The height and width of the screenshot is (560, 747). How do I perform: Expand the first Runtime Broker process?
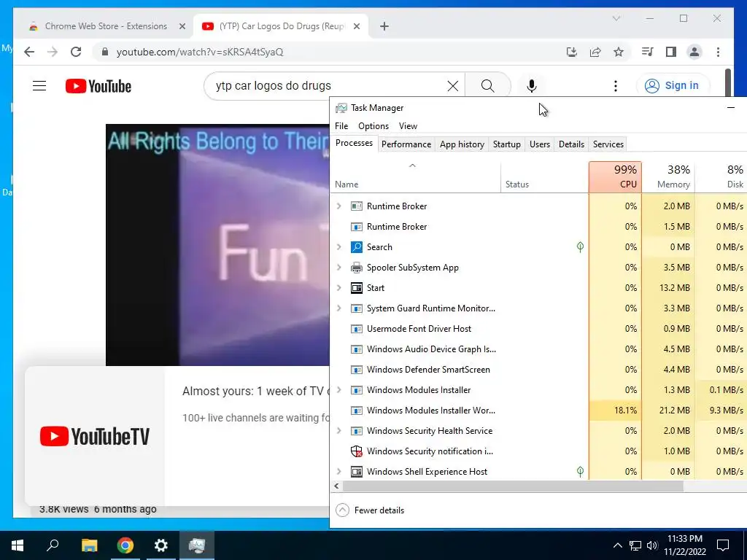pos(338,206)
